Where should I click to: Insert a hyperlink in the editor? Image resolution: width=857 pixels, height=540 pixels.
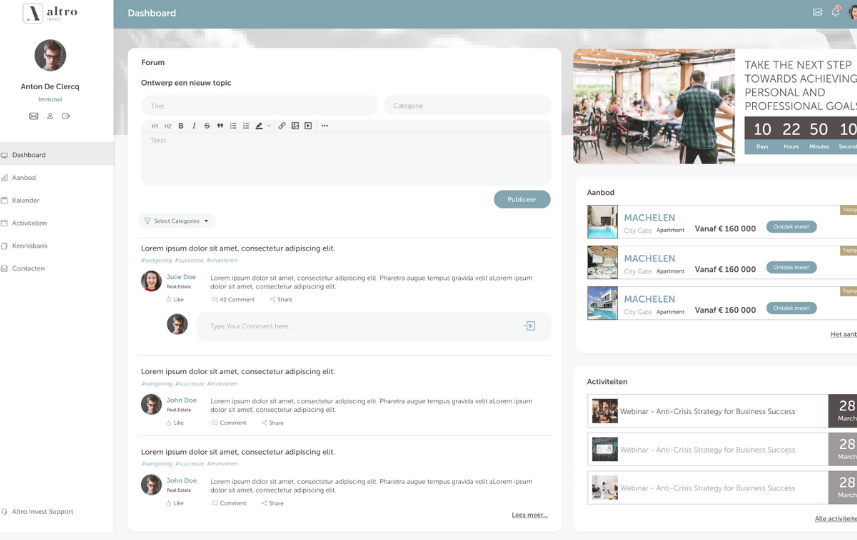[282, 126]
